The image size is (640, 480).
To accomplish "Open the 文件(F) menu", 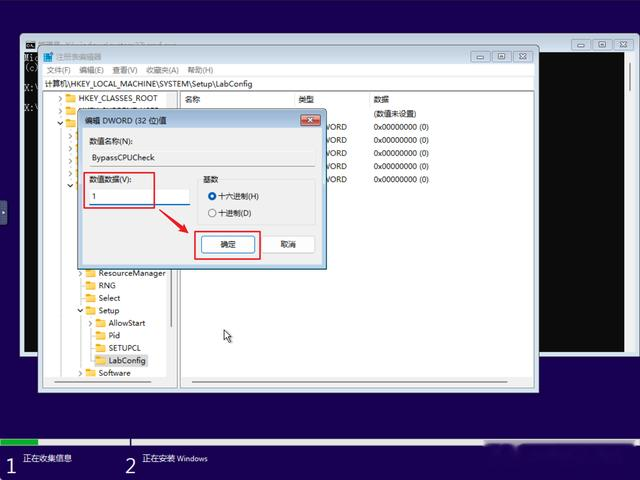I will point(59,70).
